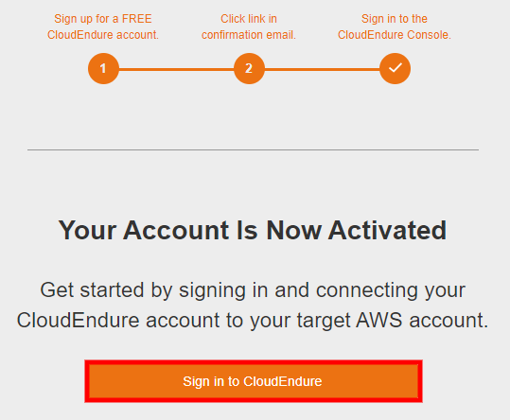Click the step 2 circle icon
This screenshot has height=420, width=510.
(249, 69)
